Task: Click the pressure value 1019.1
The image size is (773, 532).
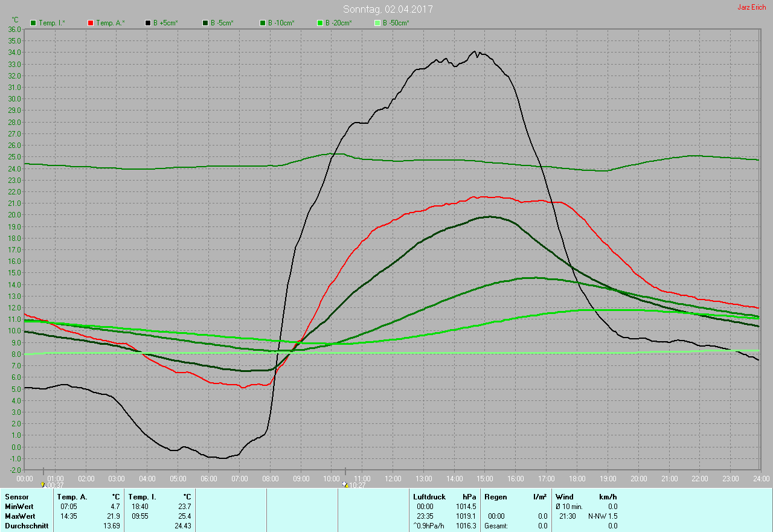Action: [465, 516]
